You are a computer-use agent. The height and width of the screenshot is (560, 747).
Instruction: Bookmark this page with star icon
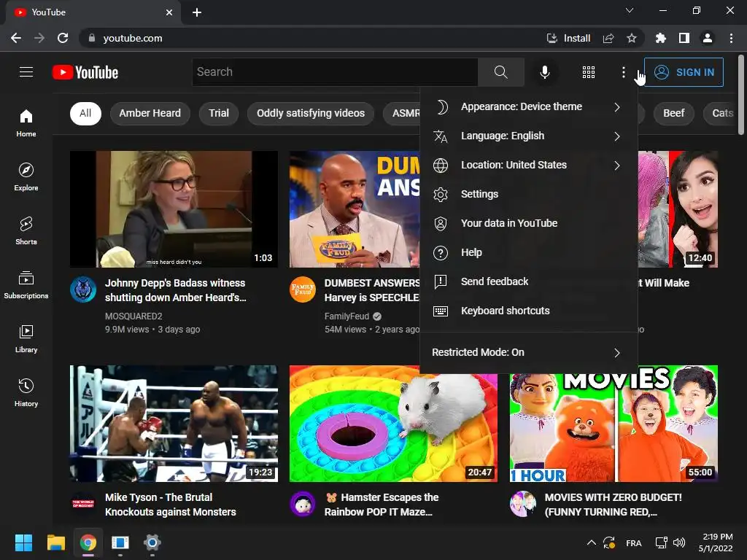(631, 38)
